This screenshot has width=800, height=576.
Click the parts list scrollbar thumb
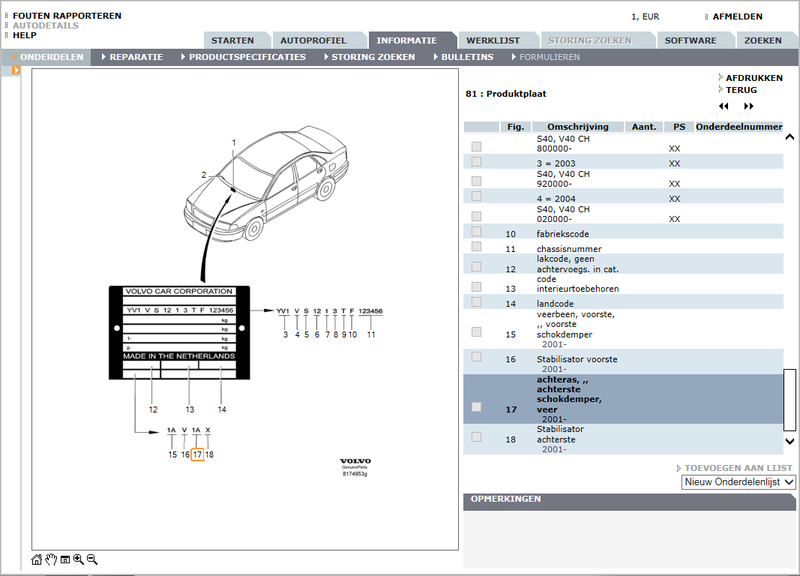coord(789,400)
